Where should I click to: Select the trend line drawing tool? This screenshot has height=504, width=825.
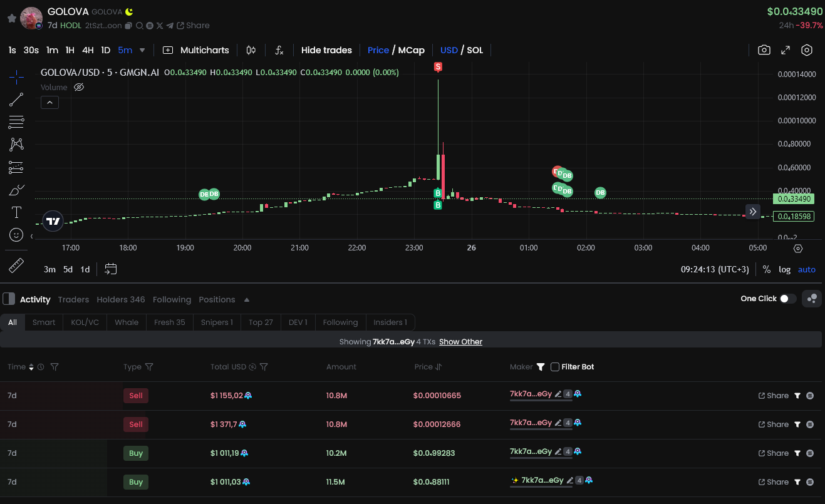click(16, 99)
